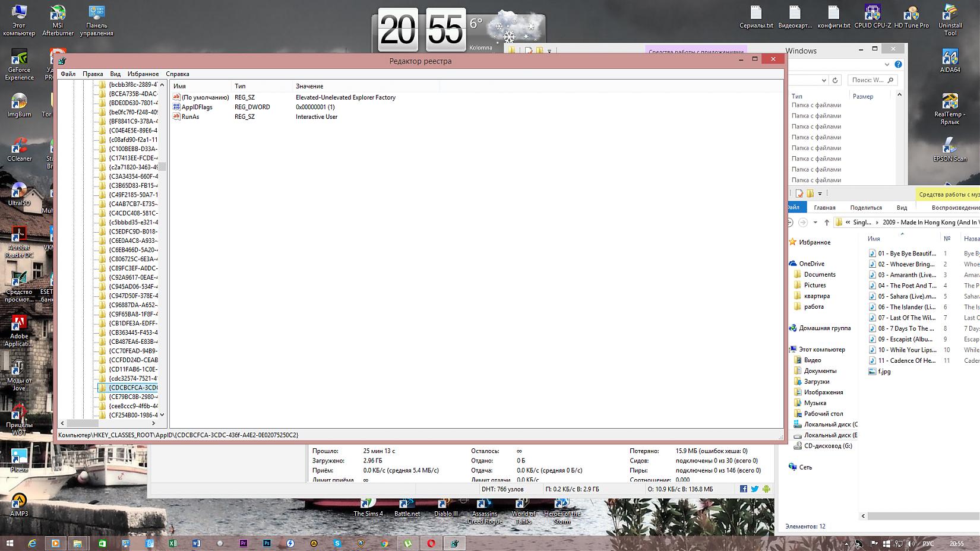Open Photoshop from the taskbar
This screenshot has width=980, height=551.
pos(267,543)
